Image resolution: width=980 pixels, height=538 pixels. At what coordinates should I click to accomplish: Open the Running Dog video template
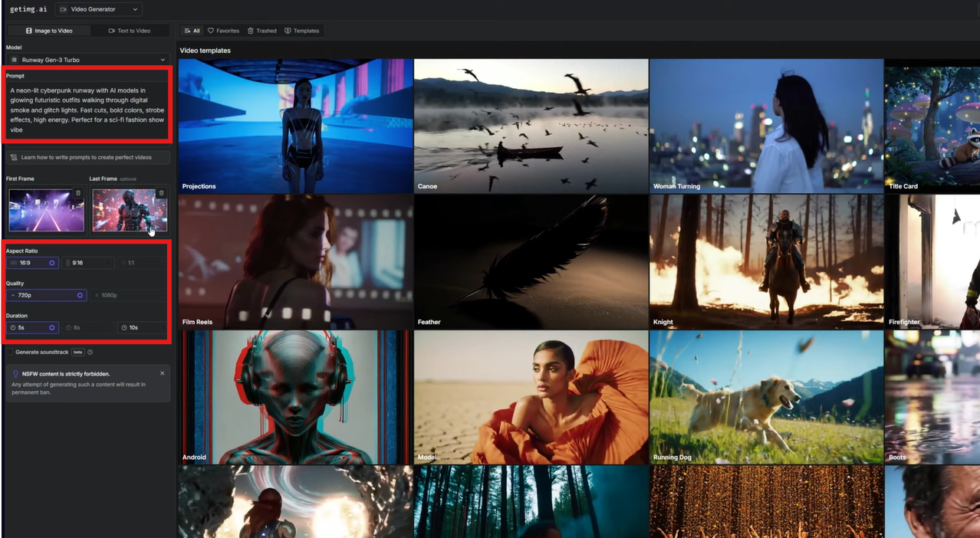click(x=766, y=397)
